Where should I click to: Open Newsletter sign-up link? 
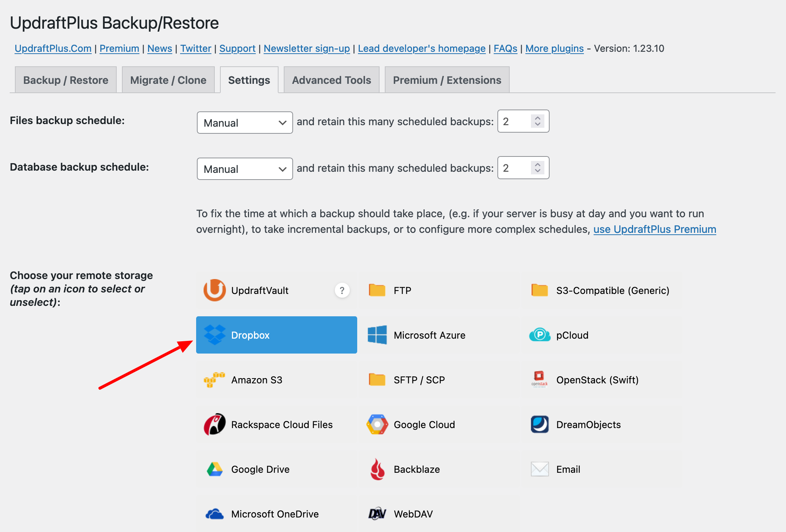307,48
